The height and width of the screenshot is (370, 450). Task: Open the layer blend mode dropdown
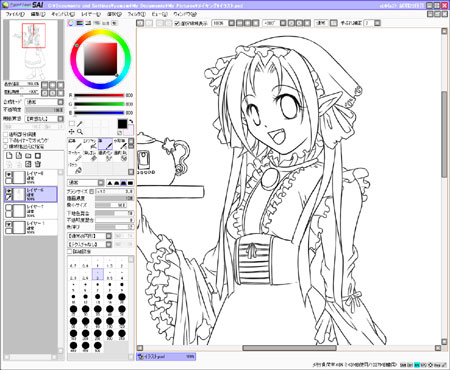(44, 102)
